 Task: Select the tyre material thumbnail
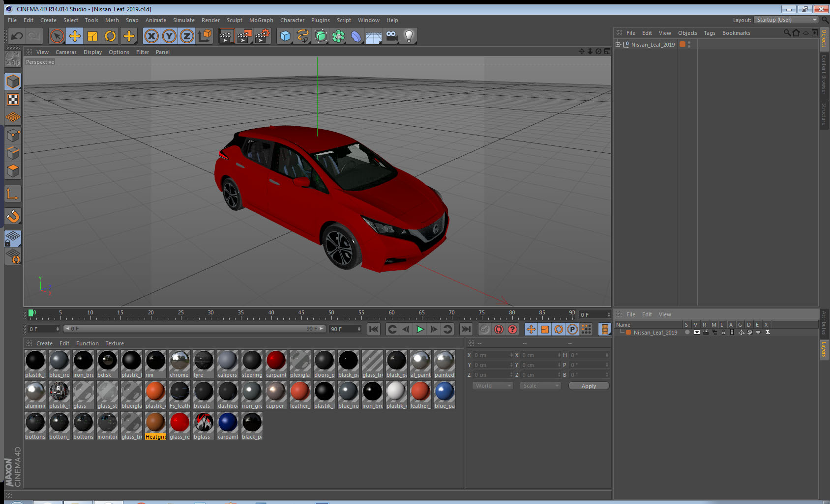pyautogui.click(x=204, y=364)
